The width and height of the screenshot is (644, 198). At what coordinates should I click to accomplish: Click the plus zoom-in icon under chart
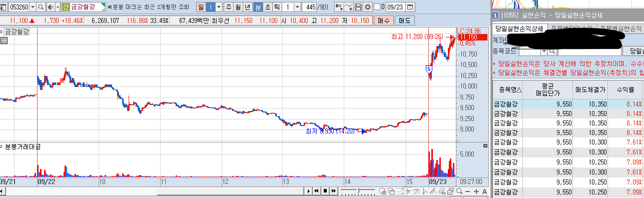pos(476,191)
